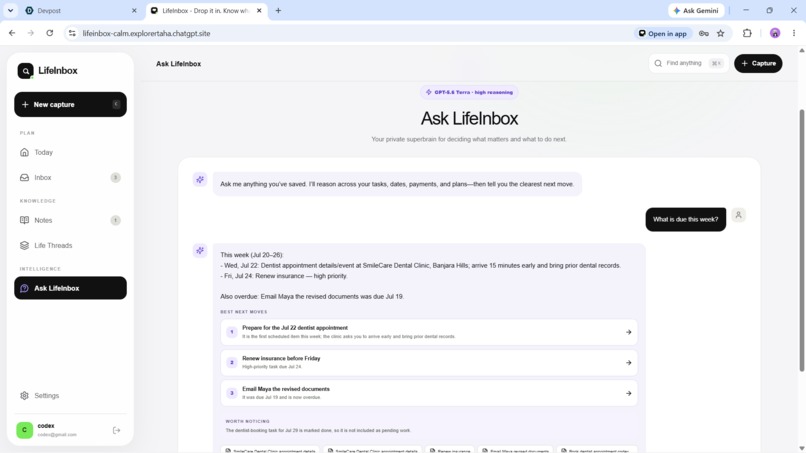
Task: Bookmark this page with the star icon
Action: (x=721, y=33)
